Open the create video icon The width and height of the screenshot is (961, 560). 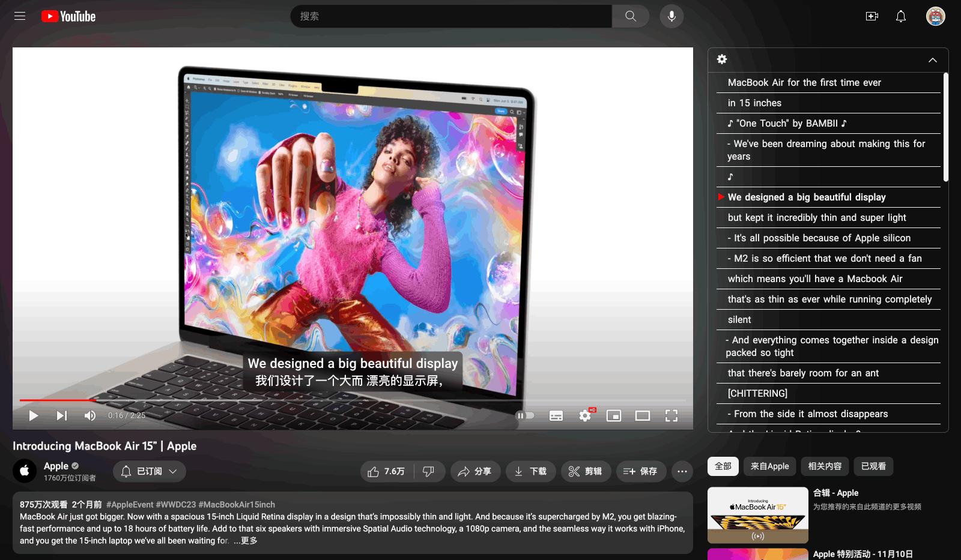coord(872,16)
